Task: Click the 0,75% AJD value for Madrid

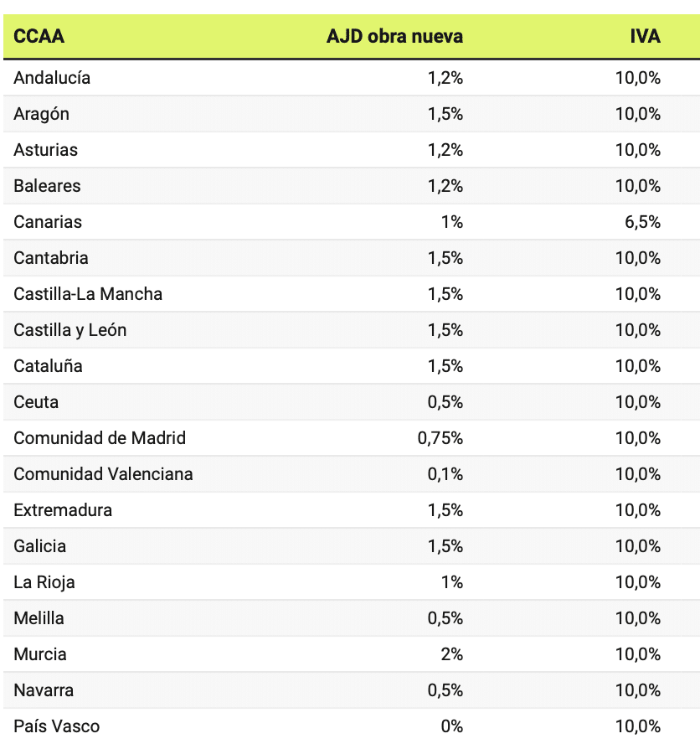Action: pyautogui.click(x=440, y=438)
